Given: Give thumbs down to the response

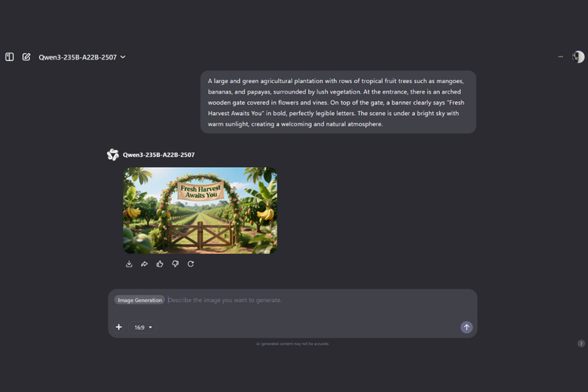Looking at the screenshot, I should click(x=175, y=264).
